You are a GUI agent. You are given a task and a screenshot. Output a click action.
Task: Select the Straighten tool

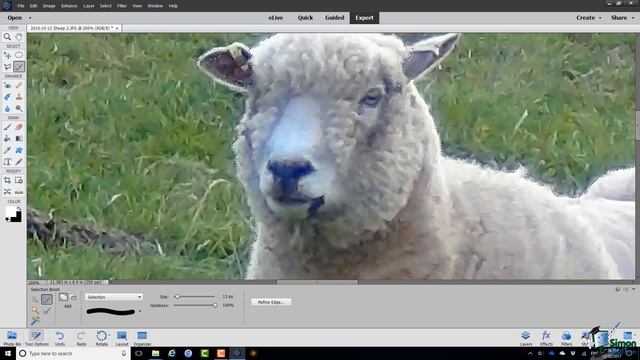coord(19,192)
